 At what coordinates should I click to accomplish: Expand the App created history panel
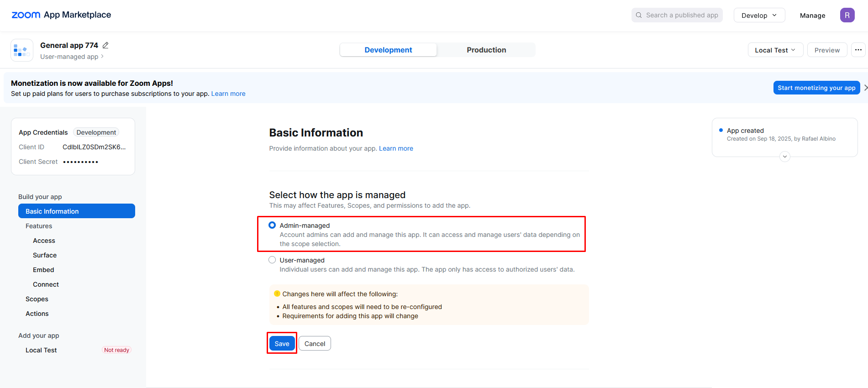[x=784, y=157]
